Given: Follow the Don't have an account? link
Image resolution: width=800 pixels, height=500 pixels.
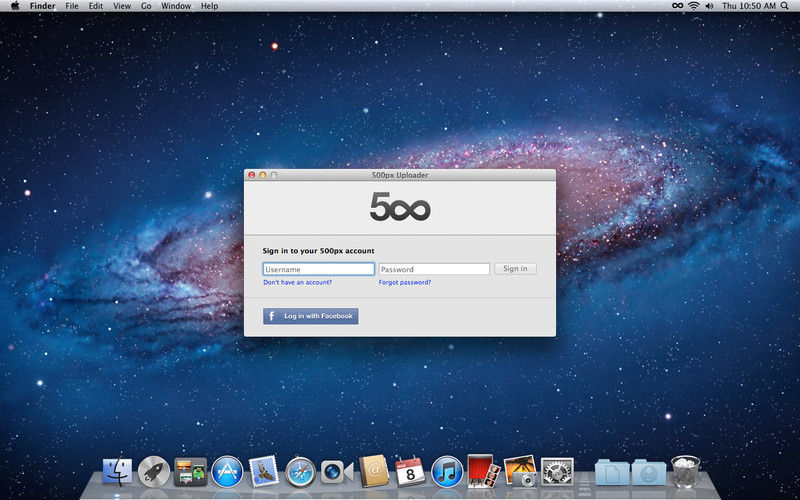Looking at the screenshot, I should click(x=297, y=282).
